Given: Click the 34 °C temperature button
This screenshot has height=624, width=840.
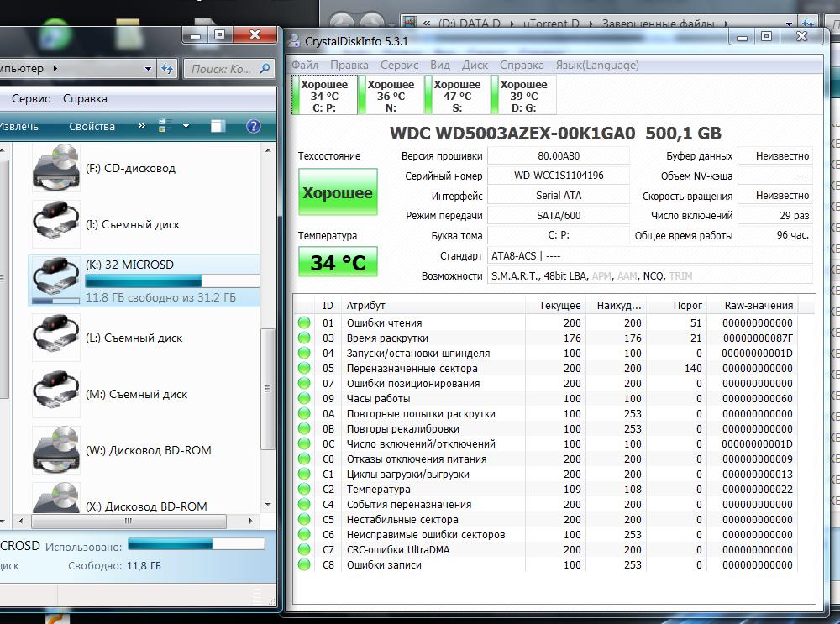Looking at the screenshot, I should pyautogui.click(x=337, y=262).
